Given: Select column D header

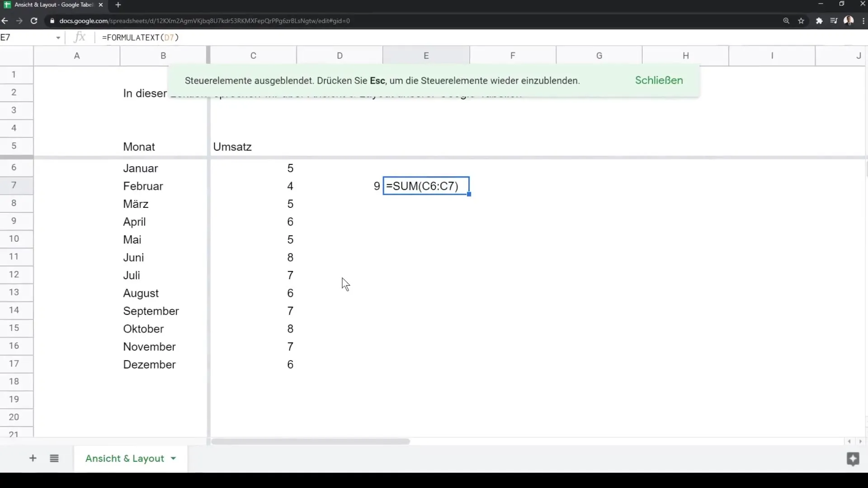Looking at the screenshot, I should tap(340, 56).
